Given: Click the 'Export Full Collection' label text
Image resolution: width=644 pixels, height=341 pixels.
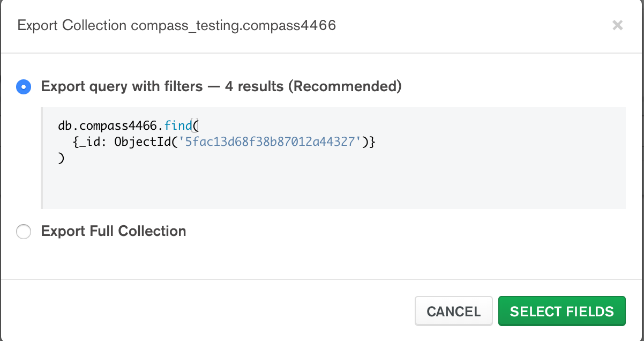Looking at the screenshot, I should pyautogui.click(x=114, y=231).
